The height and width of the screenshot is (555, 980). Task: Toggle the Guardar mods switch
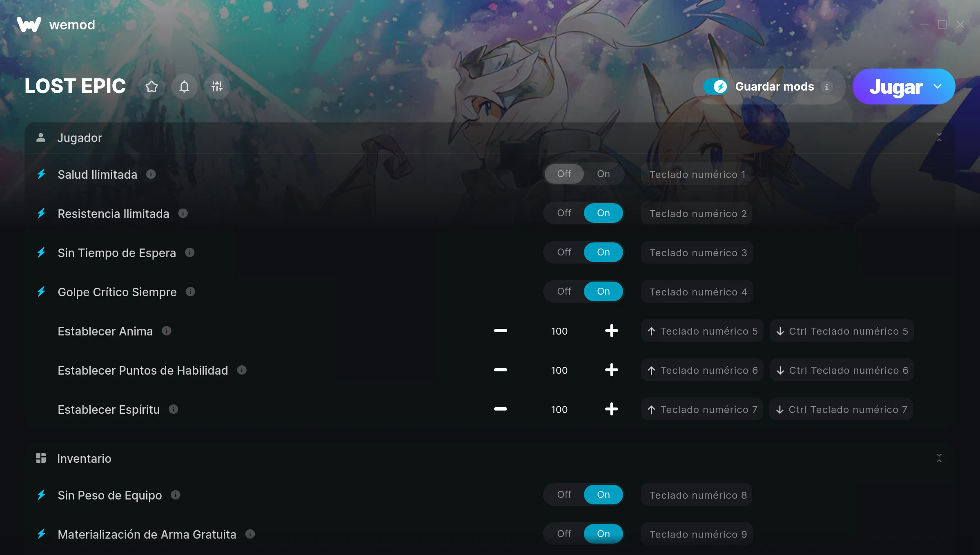715,87
